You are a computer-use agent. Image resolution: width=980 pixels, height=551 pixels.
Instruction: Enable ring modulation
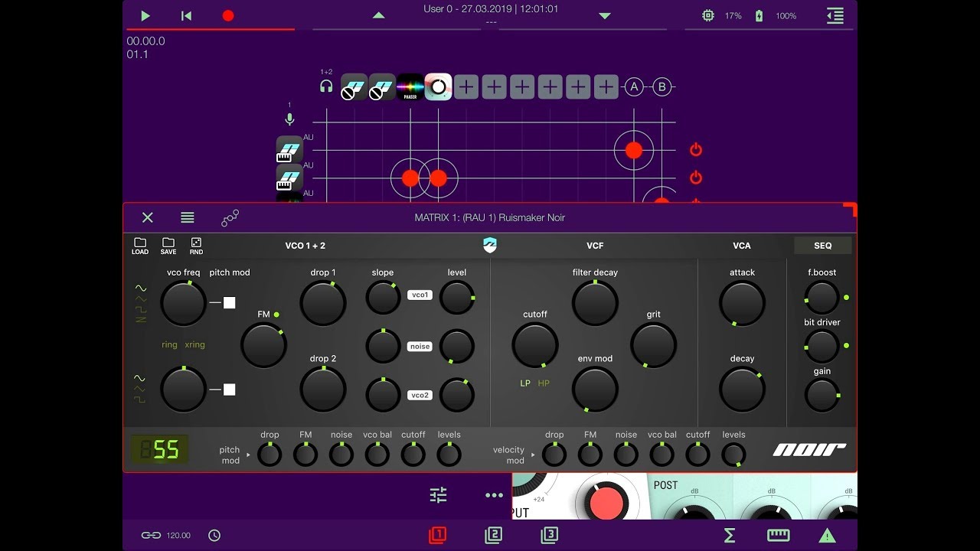pos(169,344)
